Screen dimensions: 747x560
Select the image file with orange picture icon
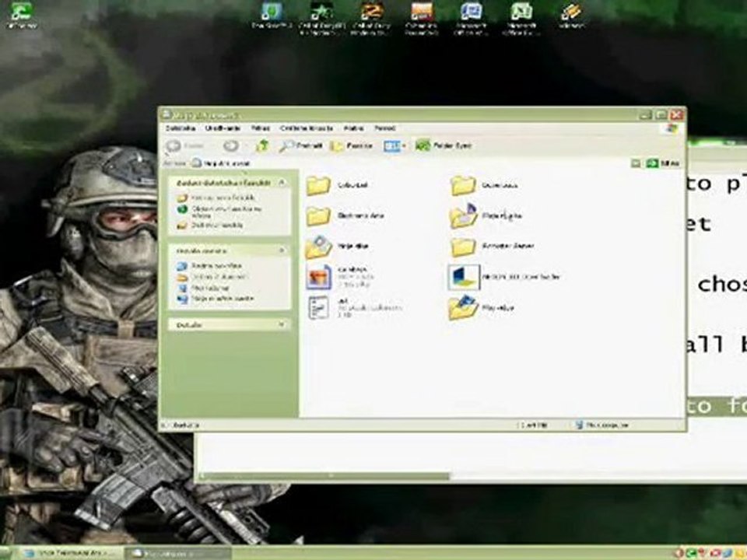340,277
